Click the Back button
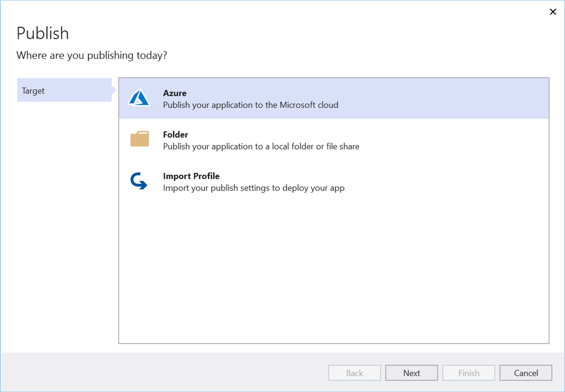This screenshot has height=392, width=565. [355, 373]
